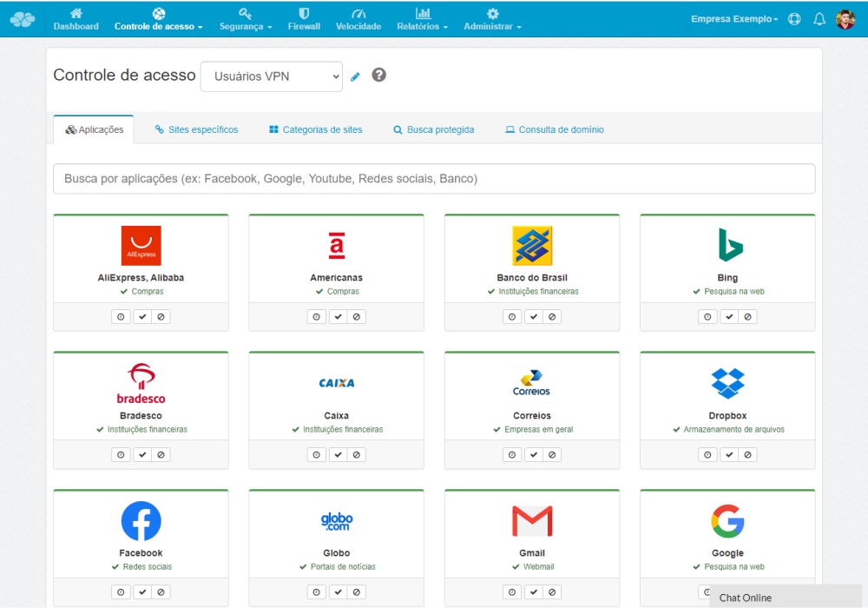
Task: Click the Dropbox logo
Action: pos(727,383)
